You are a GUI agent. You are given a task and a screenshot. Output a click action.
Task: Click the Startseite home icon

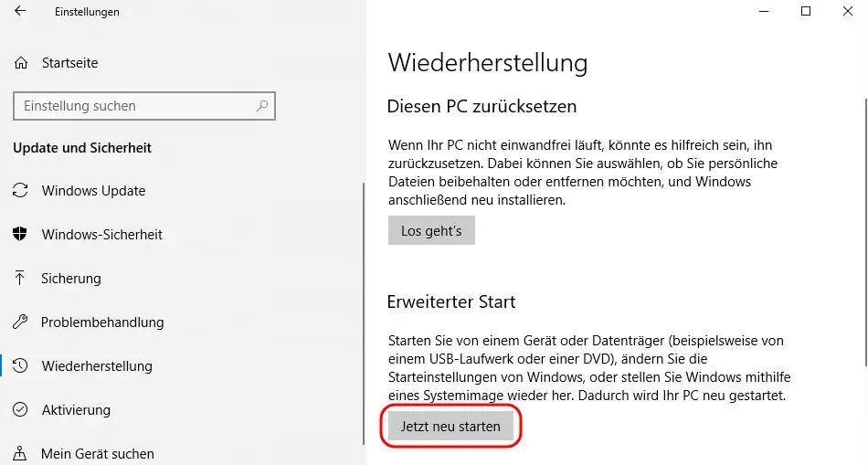(x=21, y=63)
